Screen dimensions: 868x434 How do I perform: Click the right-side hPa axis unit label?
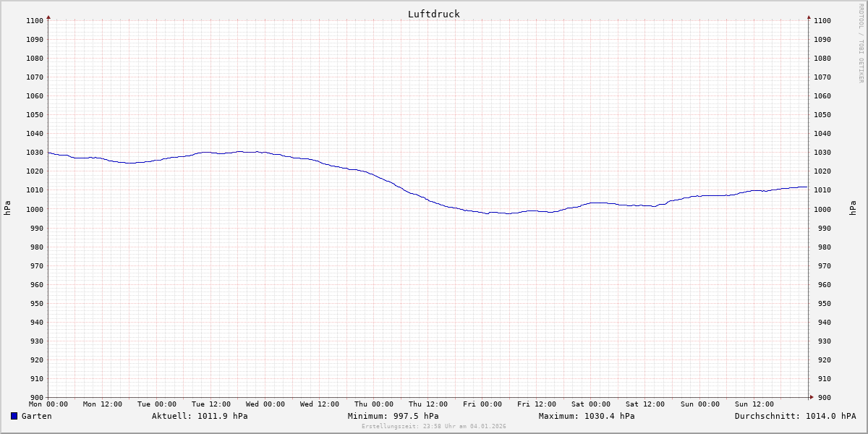854,208
